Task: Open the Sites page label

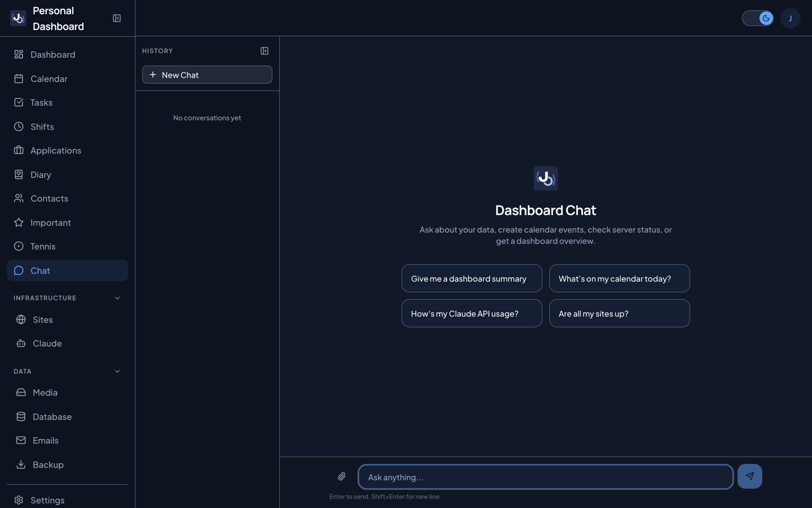Action: click(x=43, y=320)
